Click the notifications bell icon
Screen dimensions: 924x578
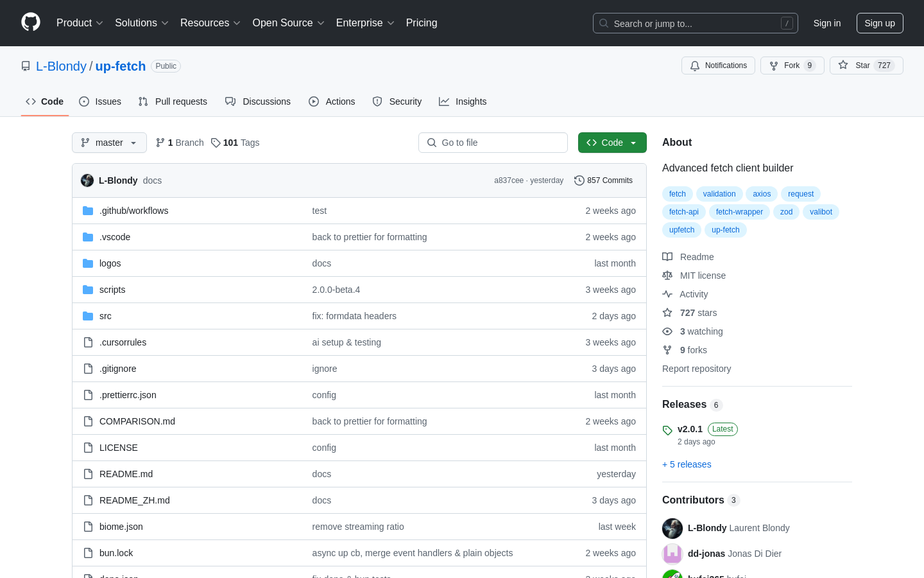click(x=695, y=66)
